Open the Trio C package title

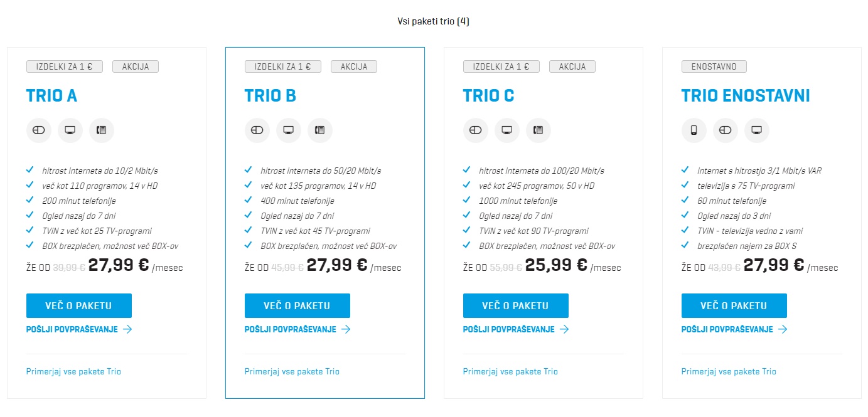pos(489,96)
